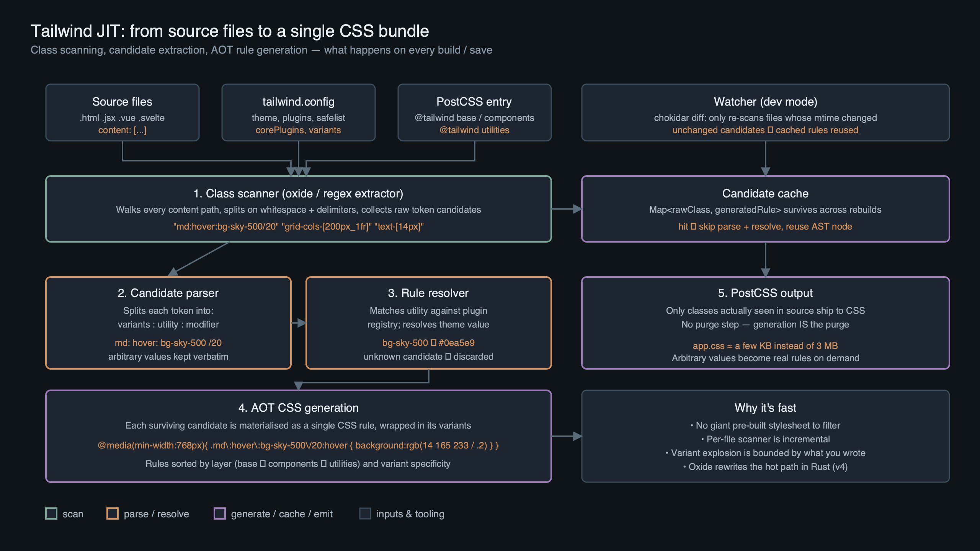Click 'No purge step — generation IS the purge'
Viewport: 980px width, 551px height.
765,324
